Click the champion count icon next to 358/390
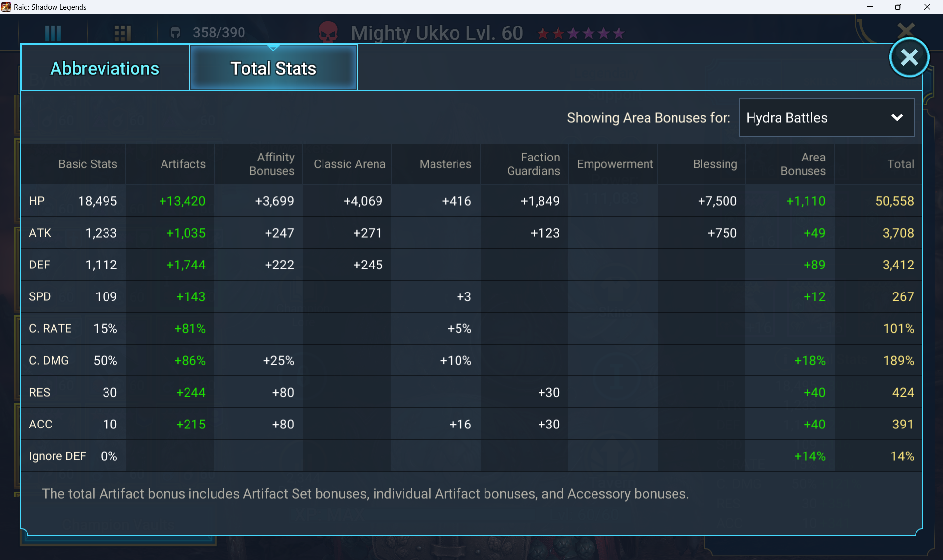943x560 pixels. click(x=175, y=33)
